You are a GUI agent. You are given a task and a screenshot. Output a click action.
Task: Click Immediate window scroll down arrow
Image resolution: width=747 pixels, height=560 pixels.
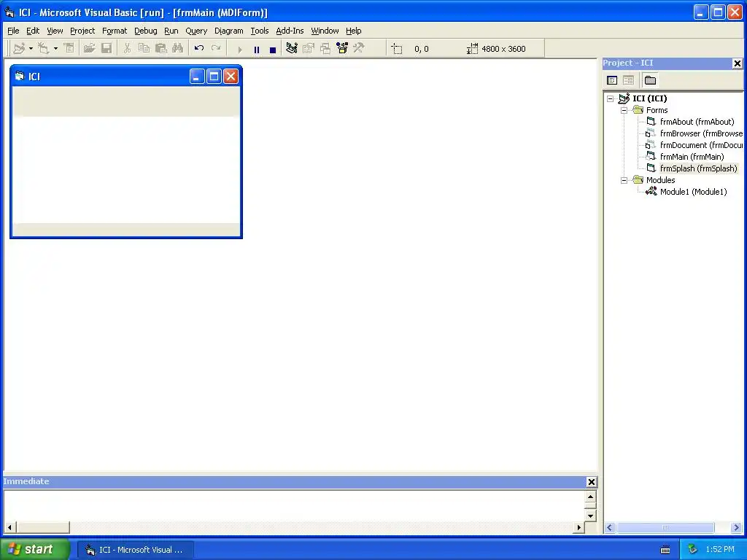590,516
